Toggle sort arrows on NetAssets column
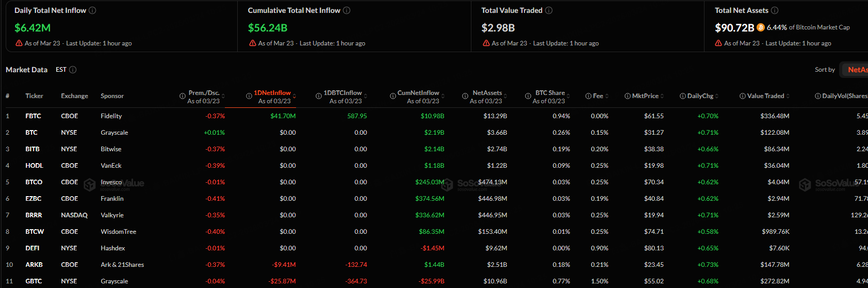Viewport: 868px width, 288px height. click(505, 96)
